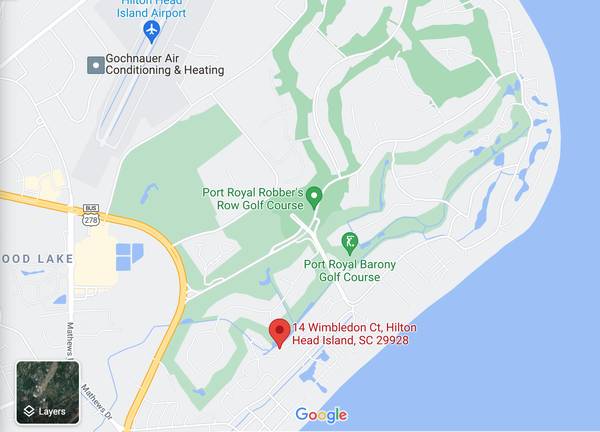The width and height of the screenshot is (600, 432).
Task: Click the OOD LAKE neighborhood label
Action: [x=37, y=259]
